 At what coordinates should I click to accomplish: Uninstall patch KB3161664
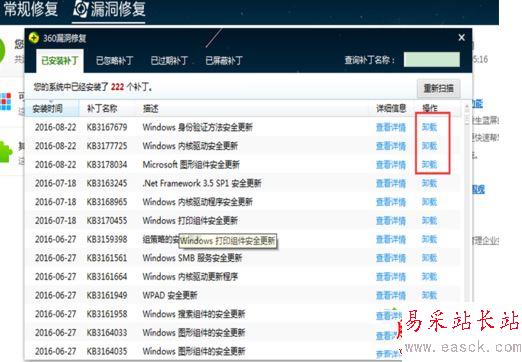429,276
